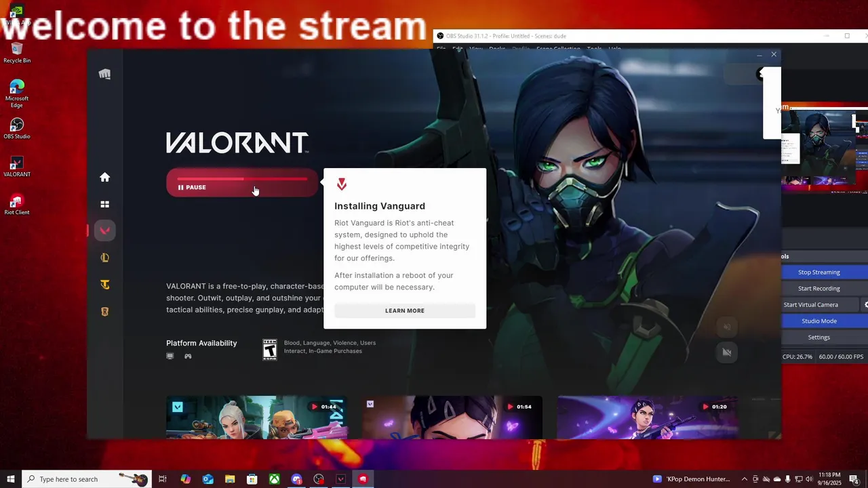
Task: Click Learn More in Vanguard popup
Action: (x=405, y=310)
